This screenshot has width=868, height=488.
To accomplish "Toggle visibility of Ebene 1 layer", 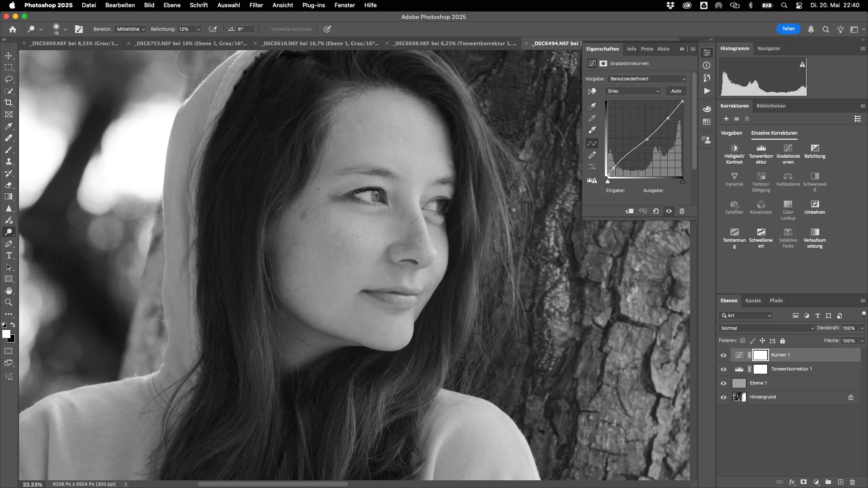I will click(723, 383).
